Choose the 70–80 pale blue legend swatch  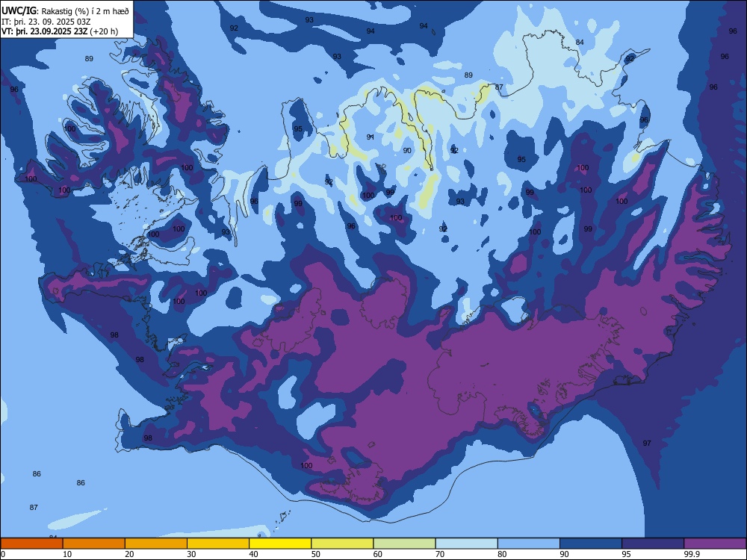[466, 544]
